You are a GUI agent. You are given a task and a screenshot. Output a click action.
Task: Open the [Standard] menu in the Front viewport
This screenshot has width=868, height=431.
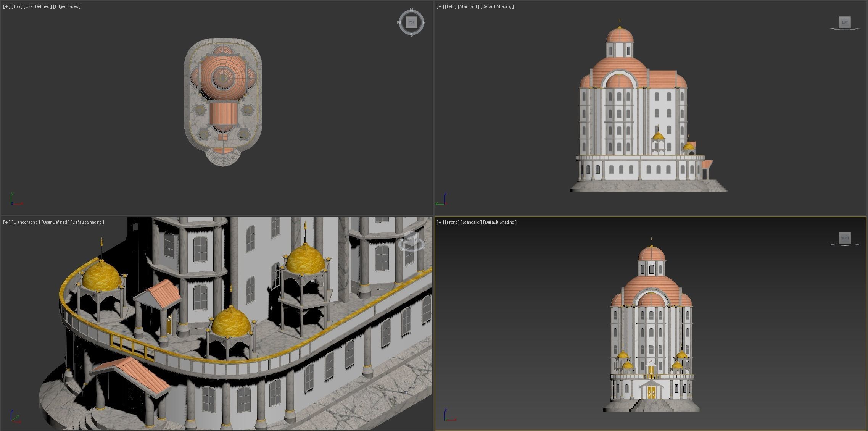pyautogui.click(x=471, y=222)
